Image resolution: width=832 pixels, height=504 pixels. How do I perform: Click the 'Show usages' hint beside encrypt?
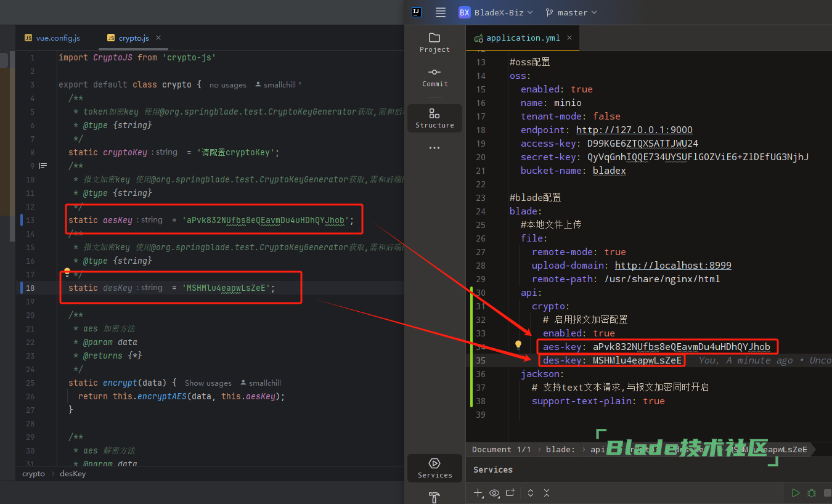[208, 383]
